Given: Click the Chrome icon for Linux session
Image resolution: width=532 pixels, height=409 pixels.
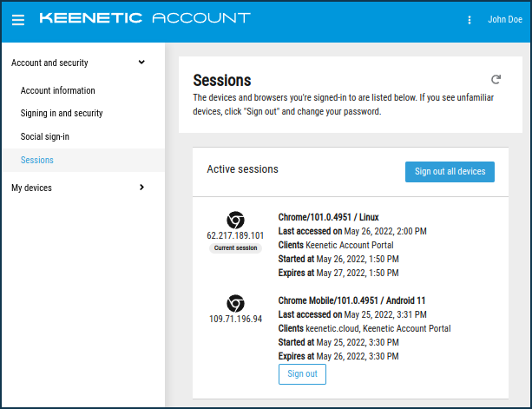Looking at the screenshot, I should [235, 220].
